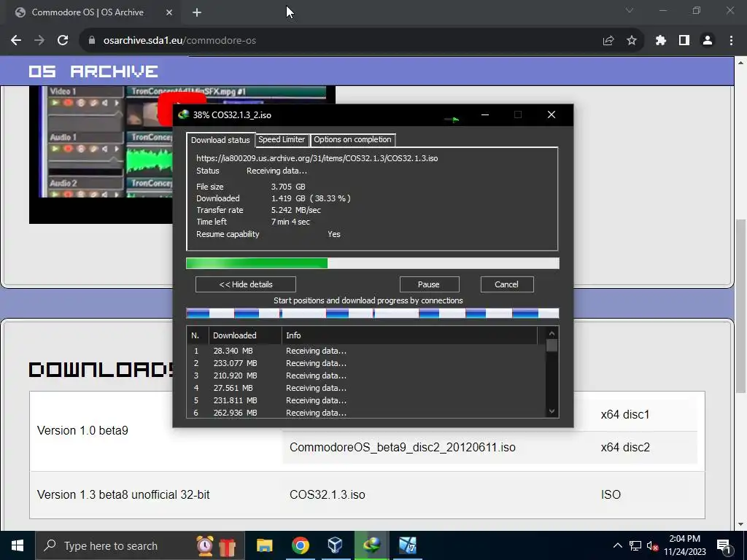
Task: Click the N. column header
Action: pyautogui.click(x=198, y=335)
